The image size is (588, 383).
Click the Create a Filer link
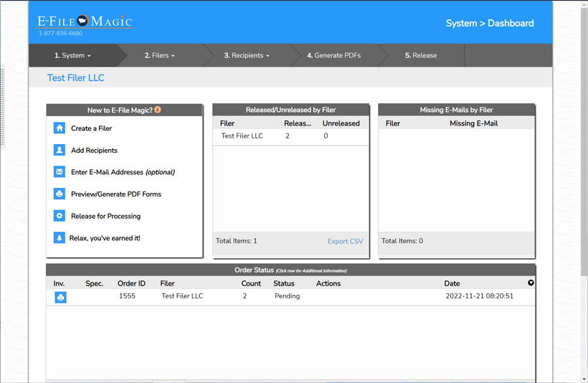point(92,128)
